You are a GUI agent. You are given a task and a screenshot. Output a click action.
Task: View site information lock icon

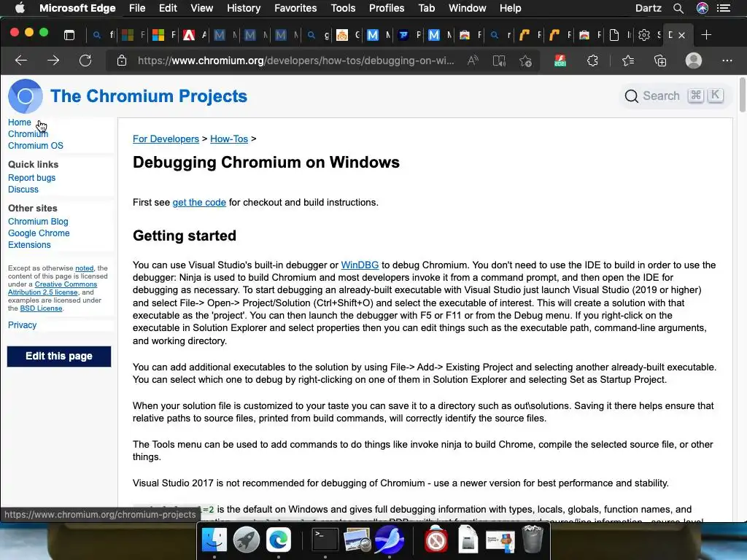(x=122, y=61)
